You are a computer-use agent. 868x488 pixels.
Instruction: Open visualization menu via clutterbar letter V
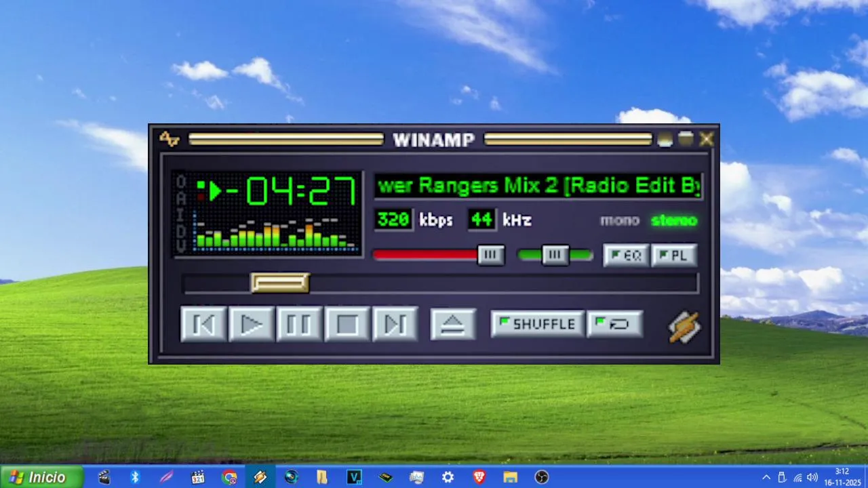click(x=181, y=246)
